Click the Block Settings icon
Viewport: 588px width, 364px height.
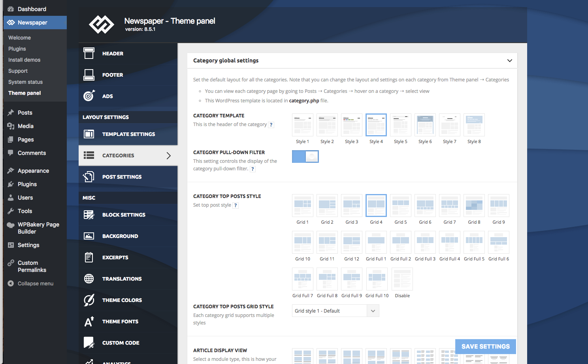coord(89,215)
